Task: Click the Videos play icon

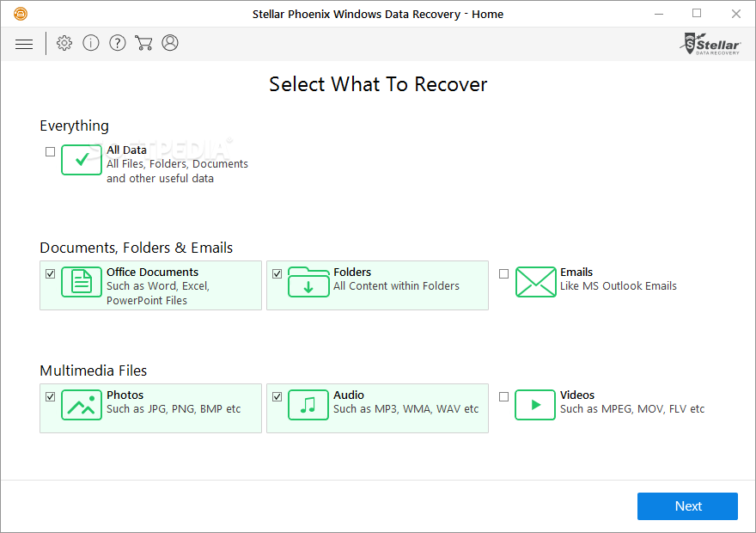Action: coord(535,405)
